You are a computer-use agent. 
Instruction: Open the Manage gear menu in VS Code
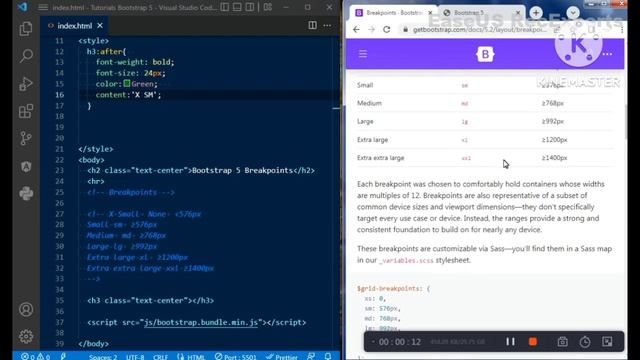tap(26, 336)
